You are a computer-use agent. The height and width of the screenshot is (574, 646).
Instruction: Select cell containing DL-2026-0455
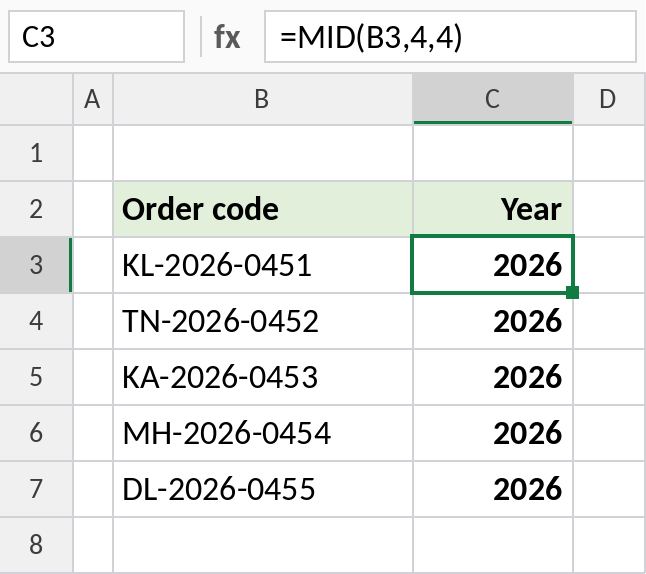263,489
